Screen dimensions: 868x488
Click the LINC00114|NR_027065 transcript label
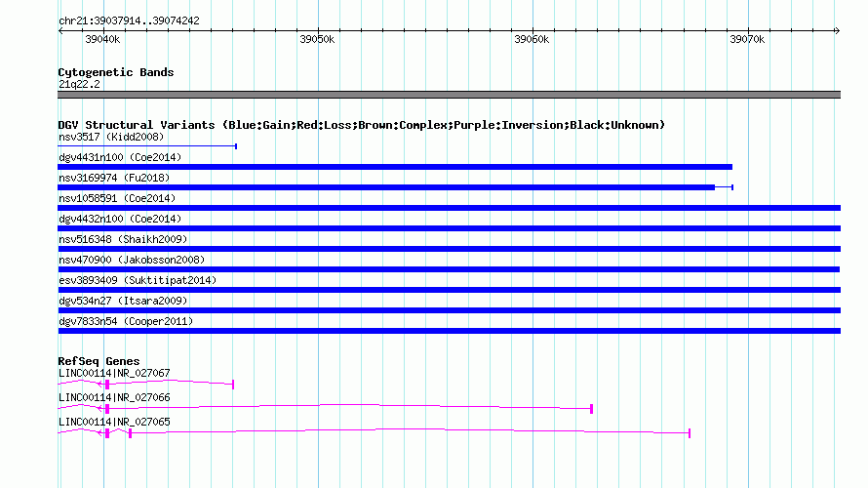[x=114, y=422]
